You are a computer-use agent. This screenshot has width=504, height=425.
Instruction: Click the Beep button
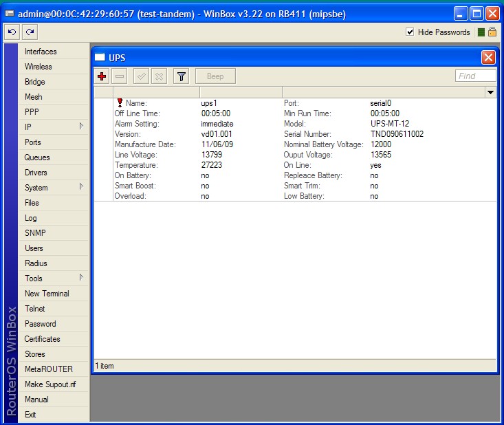215,76
